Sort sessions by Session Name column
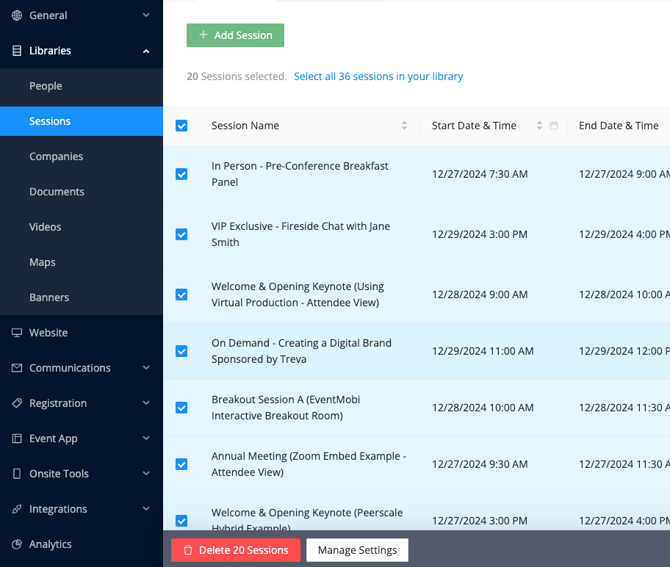670x567 pixels. [404, 126]
